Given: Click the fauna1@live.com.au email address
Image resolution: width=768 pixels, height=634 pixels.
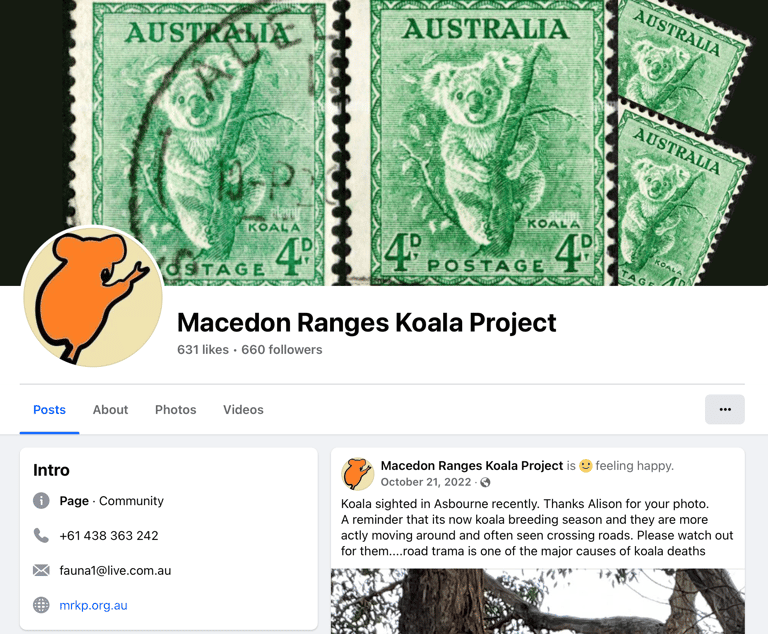Looking at the screenshot, I should pos(115,570).
